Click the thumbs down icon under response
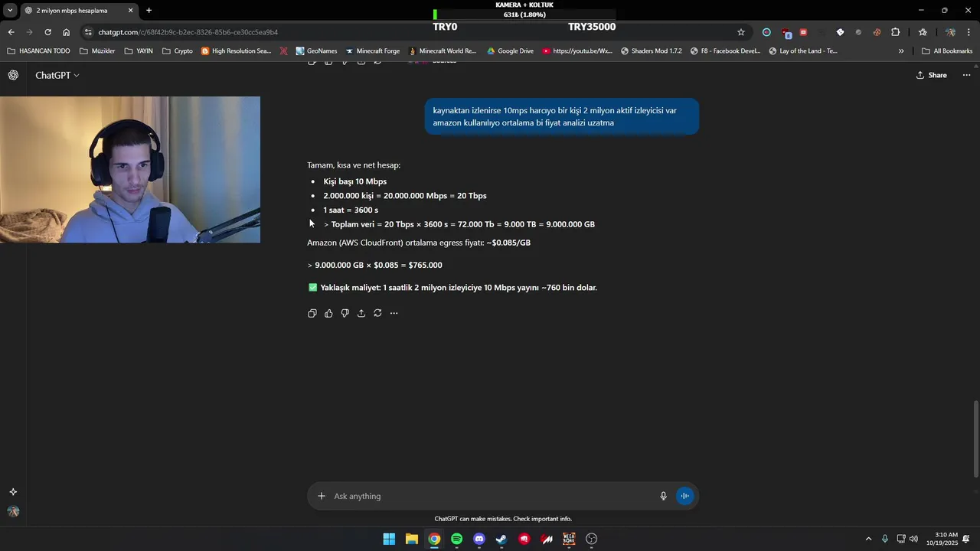The width and height of the screenshot is (980, 551). [345, 313]
